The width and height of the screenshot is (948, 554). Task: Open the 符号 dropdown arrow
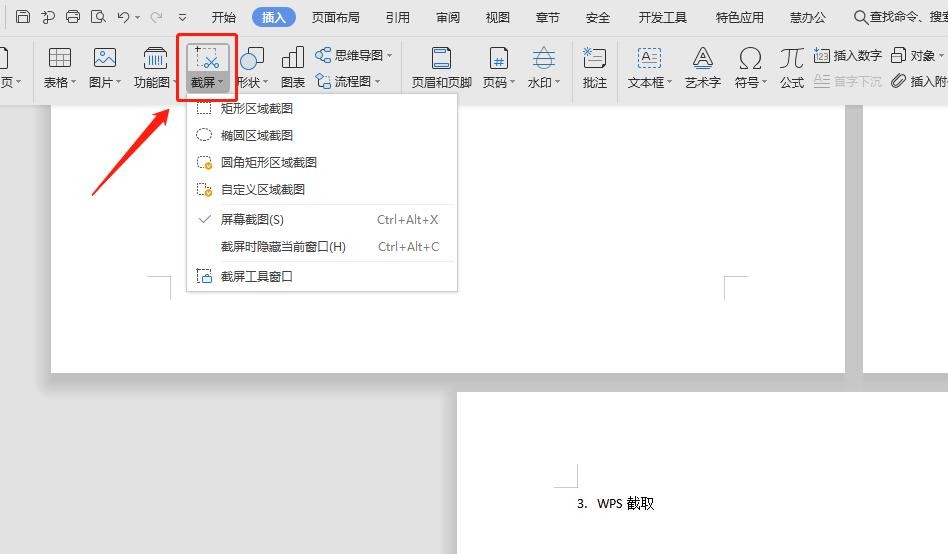(x=765, y=83)
